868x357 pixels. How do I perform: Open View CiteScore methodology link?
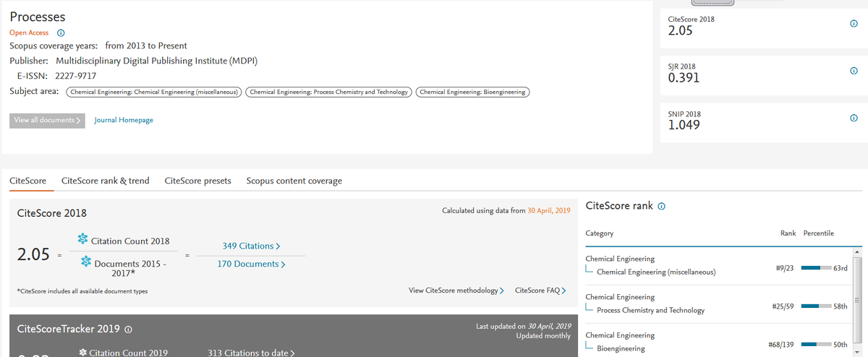coord(456,291)
